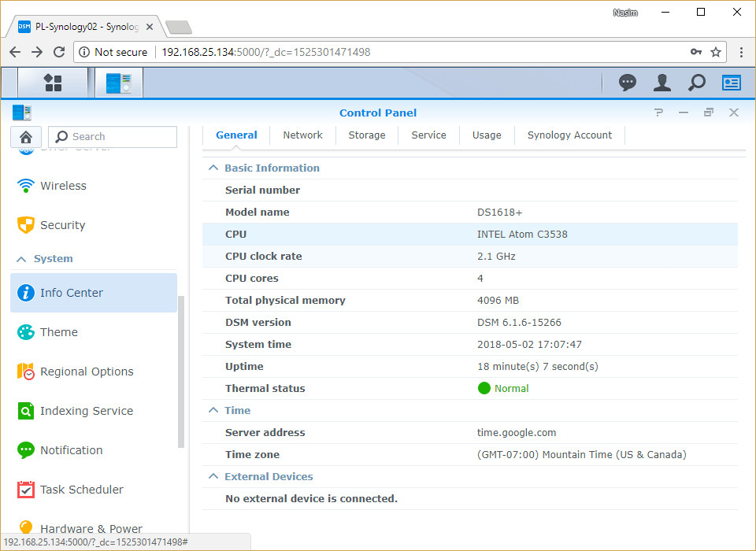The height and width of the screenshot is (551, 756).
Task: Click the 4096 MB memory value
Action: pos(498,301)
